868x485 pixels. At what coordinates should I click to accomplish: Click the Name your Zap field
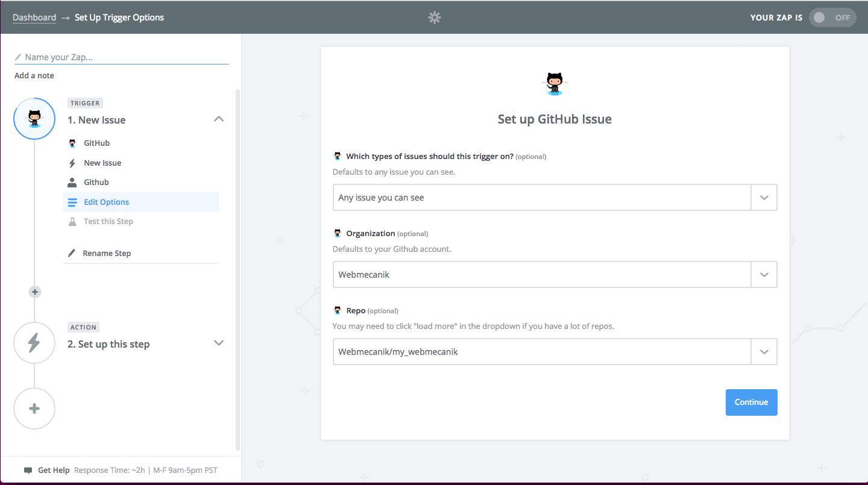pyautogui.click(x=122, y=57)
